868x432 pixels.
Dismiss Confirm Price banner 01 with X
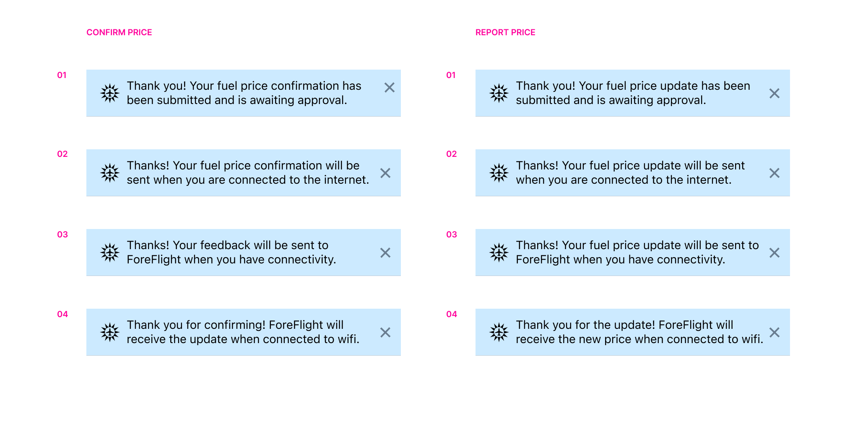click(389, 88)
